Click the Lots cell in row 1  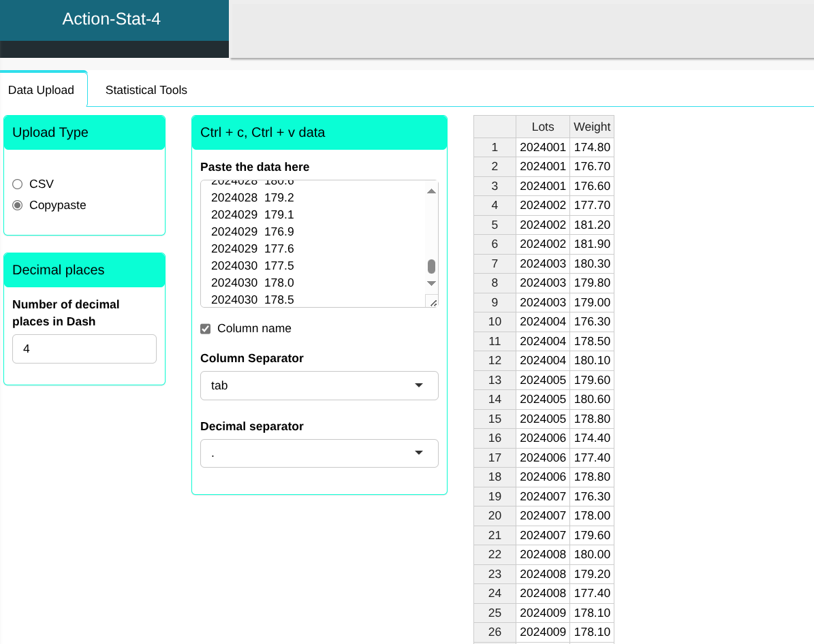tap(543, 147)
